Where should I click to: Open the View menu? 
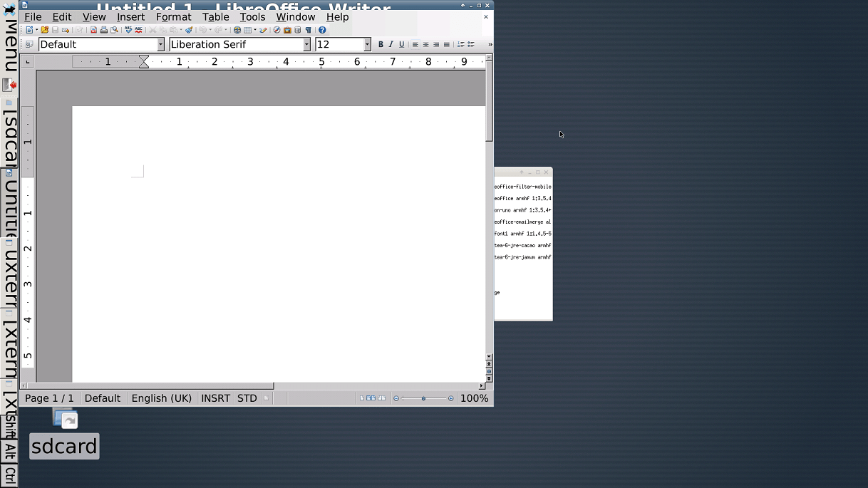[x=94, y=16]
